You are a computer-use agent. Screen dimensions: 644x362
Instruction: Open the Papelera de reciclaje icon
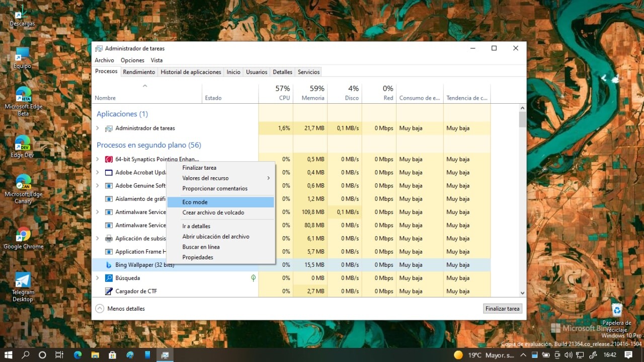point(617,310)
